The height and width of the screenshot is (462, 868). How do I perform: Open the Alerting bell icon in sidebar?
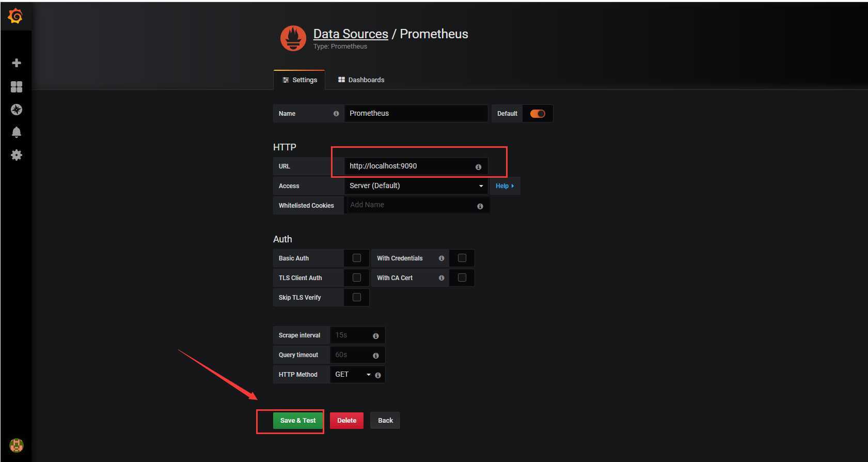(x=17, y=132)
